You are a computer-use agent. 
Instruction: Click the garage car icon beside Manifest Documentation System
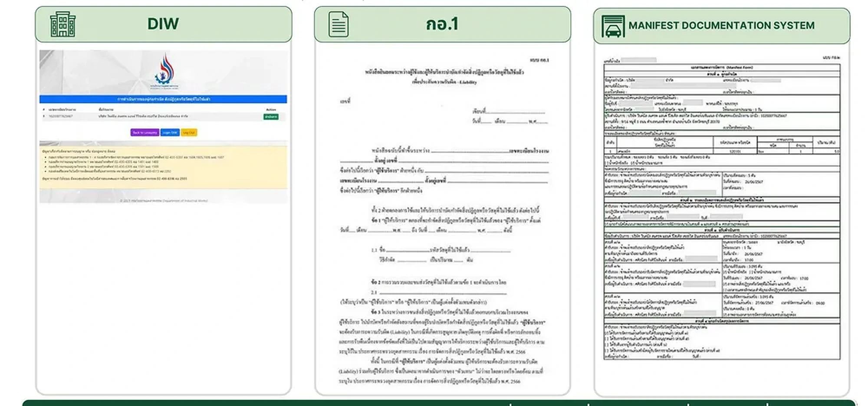coord(613,26)
